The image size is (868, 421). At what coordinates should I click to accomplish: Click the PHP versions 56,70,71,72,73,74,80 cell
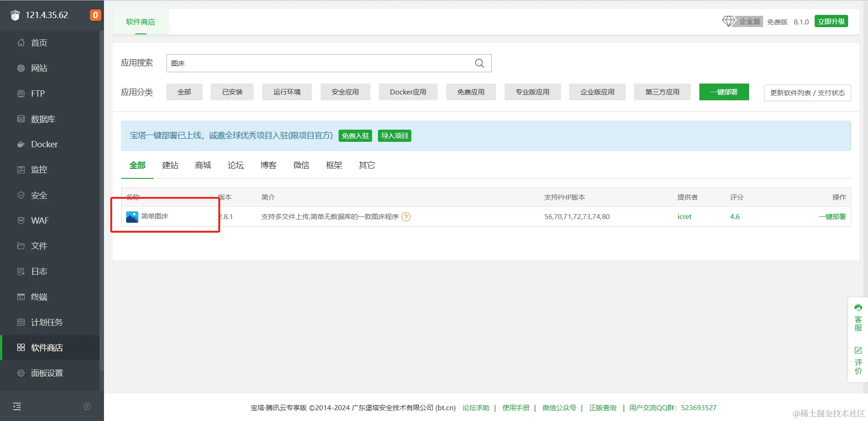tap(577, 217)
